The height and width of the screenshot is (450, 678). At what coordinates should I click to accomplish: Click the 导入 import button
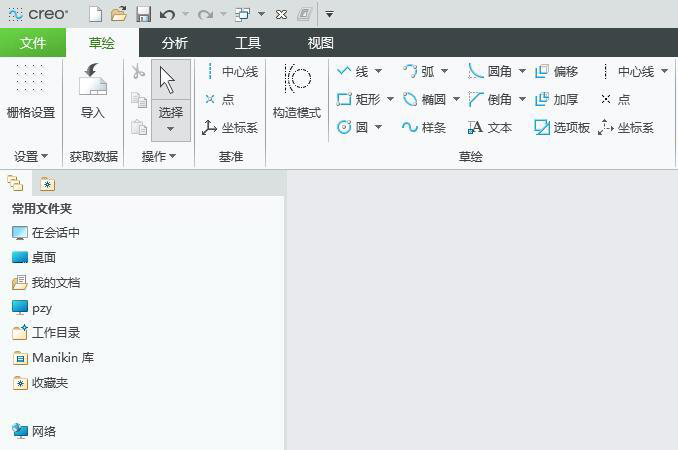(x=93, y=91)
